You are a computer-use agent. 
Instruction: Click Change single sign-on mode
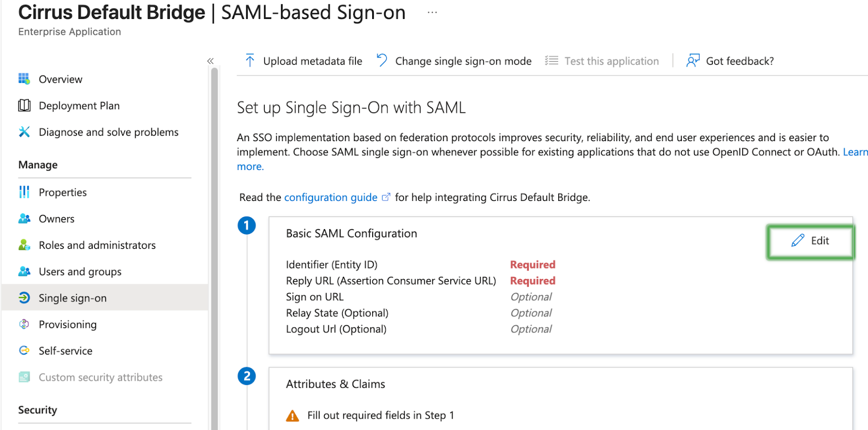point(463,61)
